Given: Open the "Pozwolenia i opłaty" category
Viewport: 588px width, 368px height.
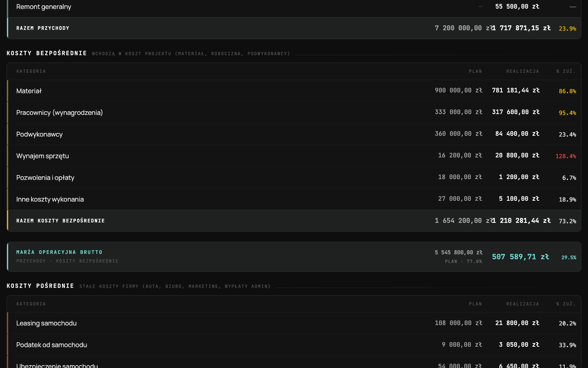Looking at the screenshot, I should pyautogui.click(x=45, y=177).
